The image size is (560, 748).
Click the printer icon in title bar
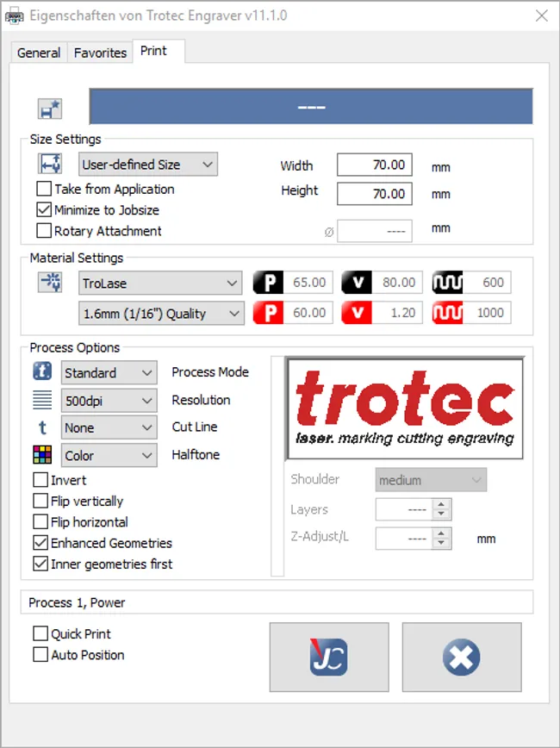click(x=14, y=16)
